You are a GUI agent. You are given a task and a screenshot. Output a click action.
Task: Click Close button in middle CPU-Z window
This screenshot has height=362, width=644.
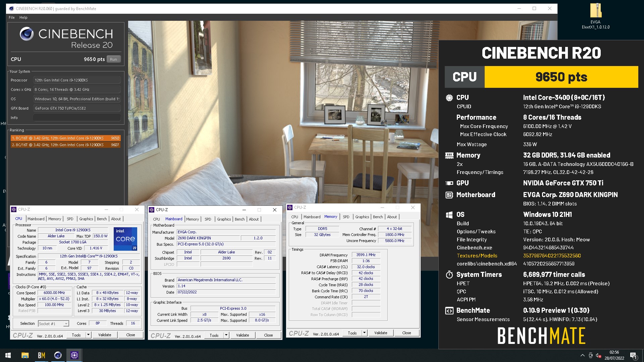[268, 335]
